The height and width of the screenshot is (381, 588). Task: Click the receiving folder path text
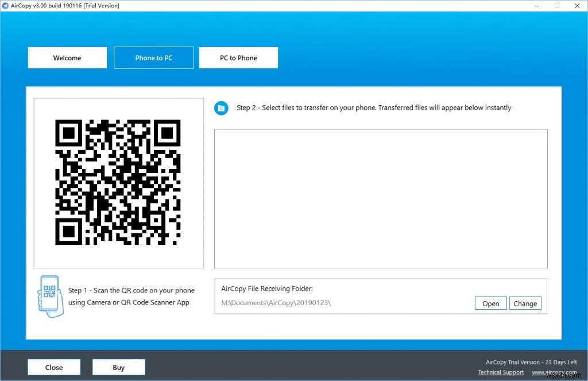coord(276,302)
